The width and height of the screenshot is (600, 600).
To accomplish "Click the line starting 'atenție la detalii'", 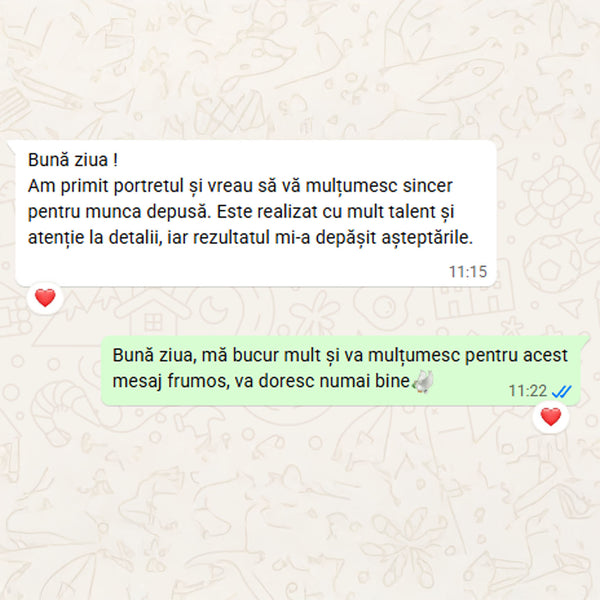I will pyautogui.click(x=251, y=238).
